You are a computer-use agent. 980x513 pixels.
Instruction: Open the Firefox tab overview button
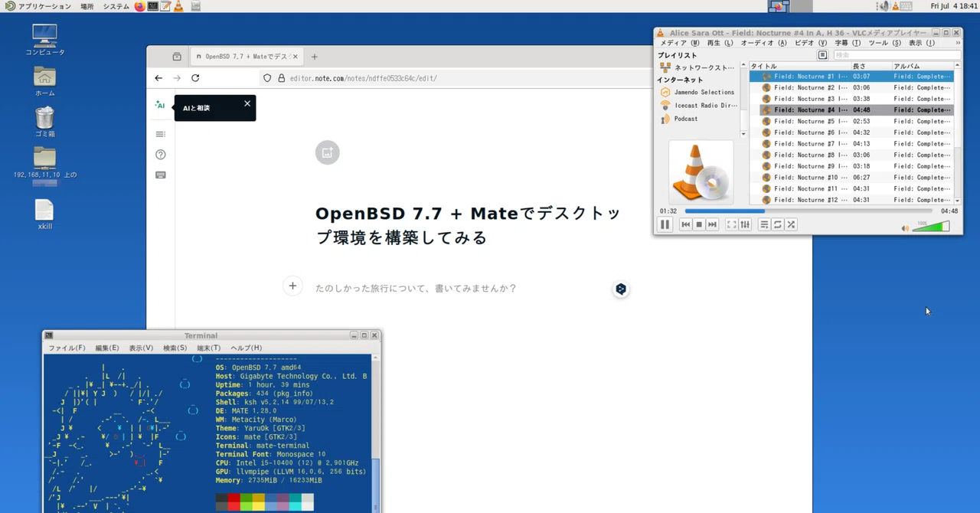[177, 57]
